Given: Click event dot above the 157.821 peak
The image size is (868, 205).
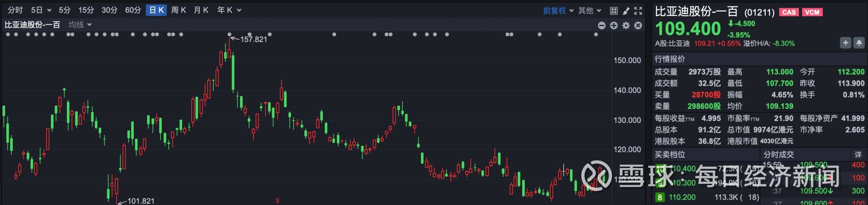Looking at the screenshot, I should 230,34.
